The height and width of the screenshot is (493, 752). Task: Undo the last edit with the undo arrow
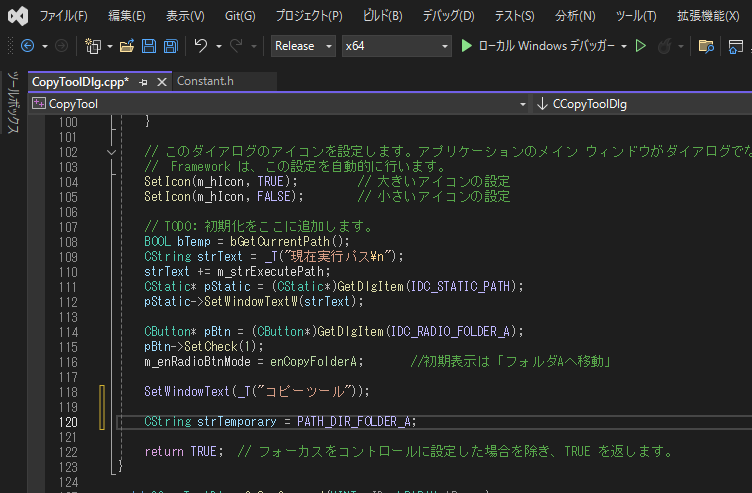[x=201, y=46]
